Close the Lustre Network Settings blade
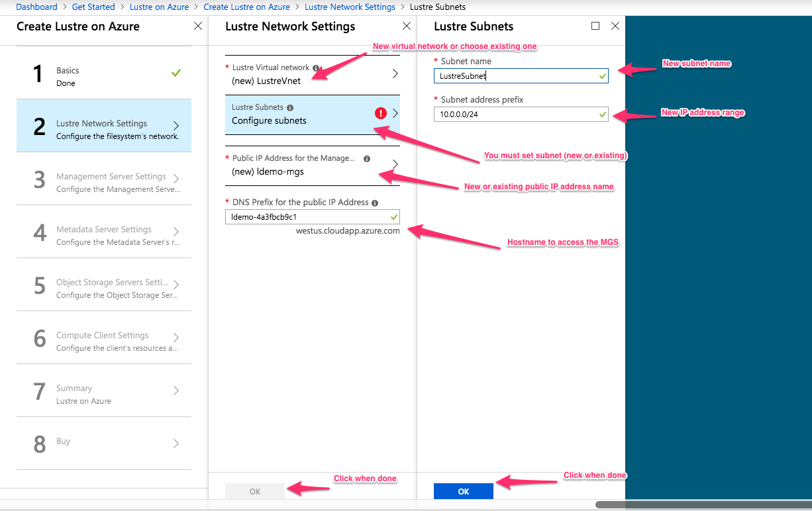This screenshot has width=812, height=511. tap(407, 26)
